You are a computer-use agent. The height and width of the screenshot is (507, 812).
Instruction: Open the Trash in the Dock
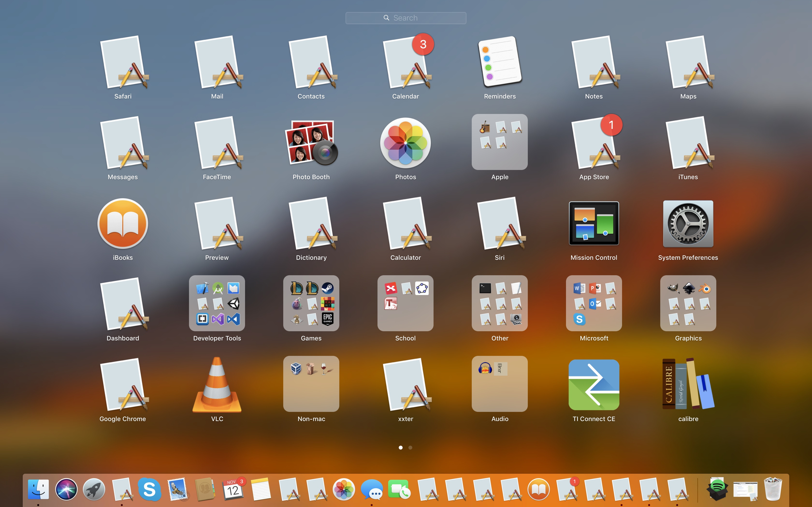point(773,489)
